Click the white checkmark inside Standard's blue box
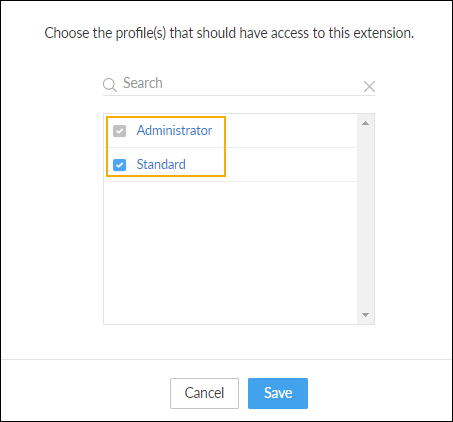This screenshot has width=453, height=422. pos(119,165)
